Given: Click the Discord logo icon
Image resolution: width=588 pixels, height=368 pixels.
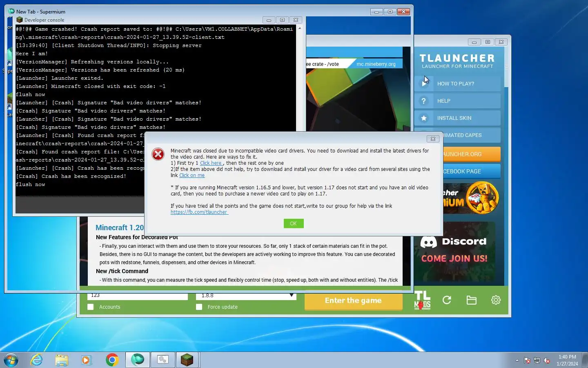Looking at the screenshot, I should (428, 242).
